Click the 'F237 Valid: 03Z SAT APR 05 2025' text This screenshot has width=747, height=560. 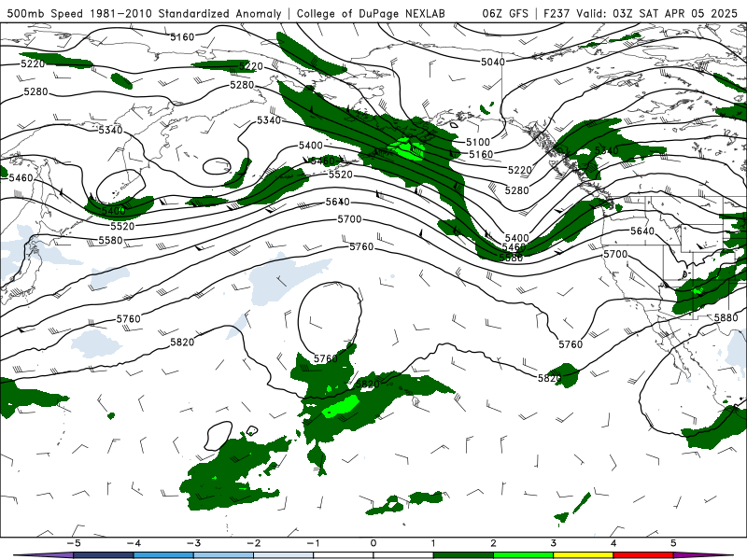click(x=641, y=13)
